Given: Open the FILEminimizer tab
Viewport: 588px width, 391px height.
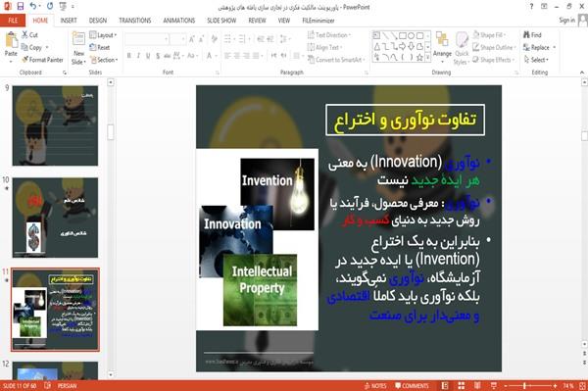Looking at the screenshot, I should coord(318,21).
